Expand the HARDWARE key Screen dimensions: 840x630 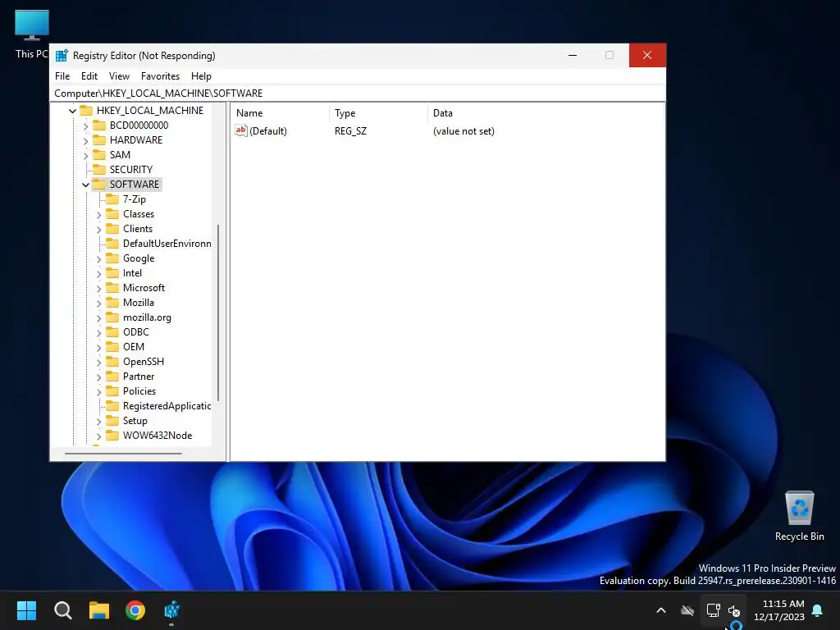[x=85, y=140]
